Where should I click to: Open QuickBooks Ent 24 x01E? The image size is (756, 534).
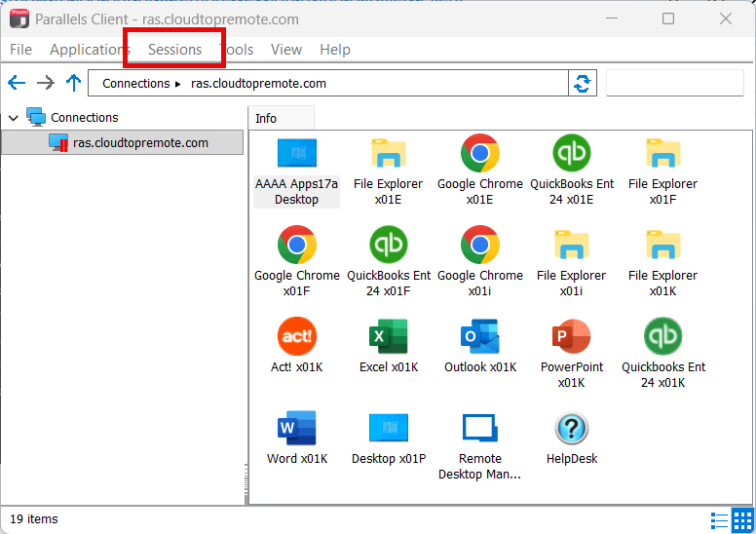tap(571, 154)
